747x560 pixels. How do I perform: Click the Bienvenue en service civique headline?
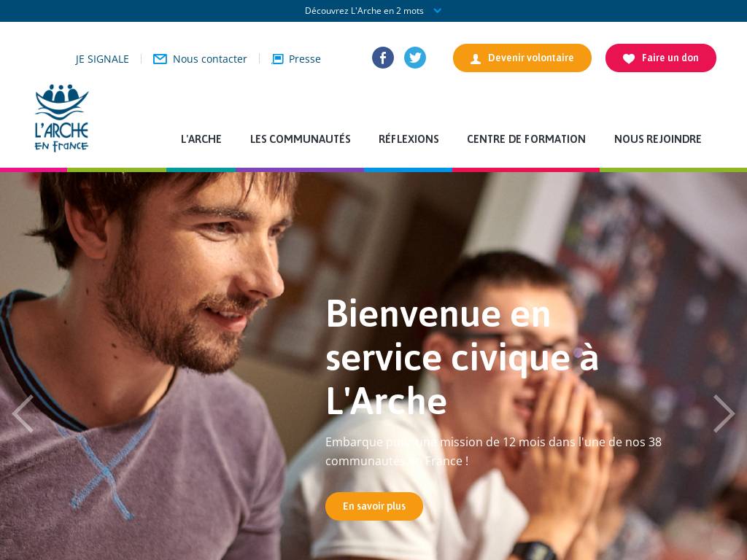click(x=462, y=357)
